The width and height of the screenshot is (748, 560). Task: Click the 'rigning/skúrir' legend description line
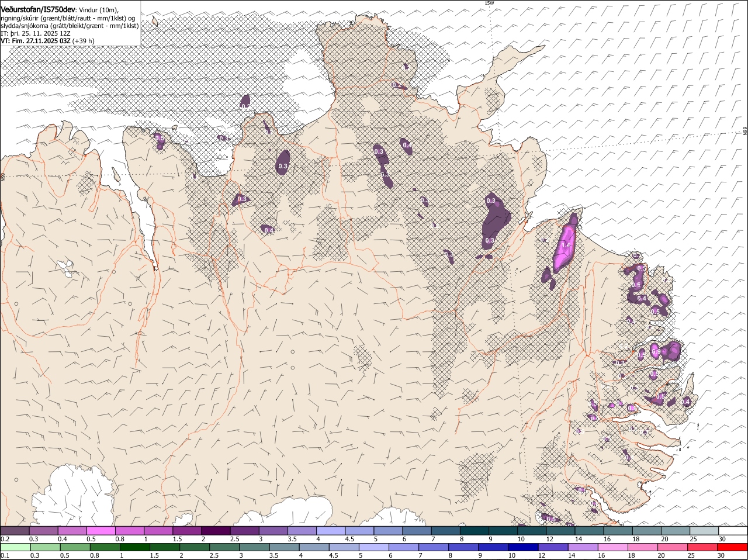(69, 18)
